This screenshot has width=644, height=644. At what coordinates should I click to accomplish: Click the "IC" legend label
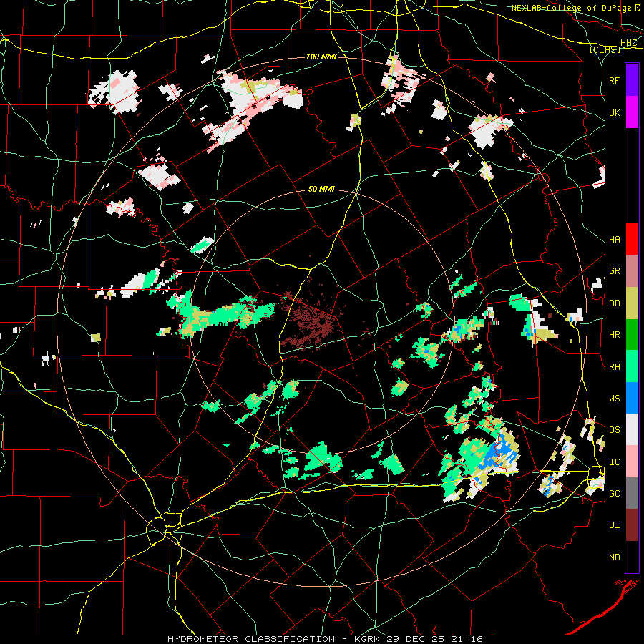point(614,462)
